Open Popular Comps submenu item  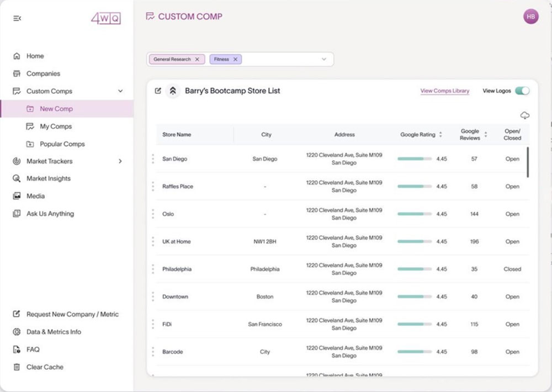click(x=62, y=144)
